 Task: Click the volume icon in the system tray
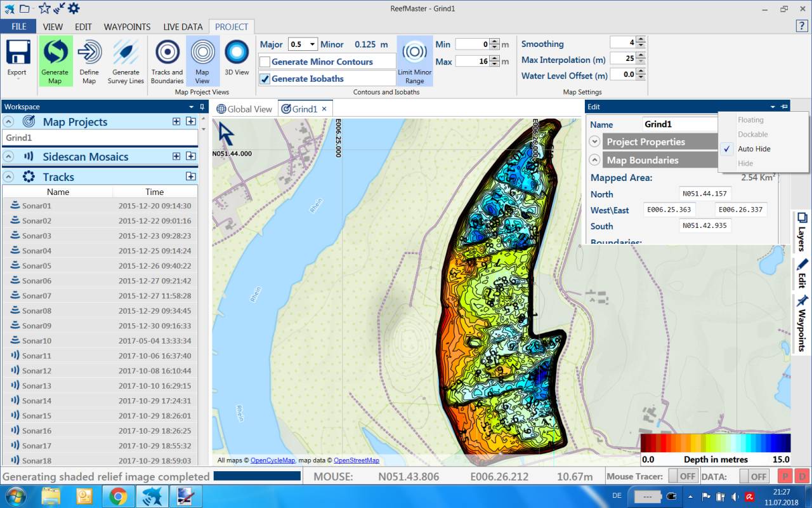click(735, 496)
